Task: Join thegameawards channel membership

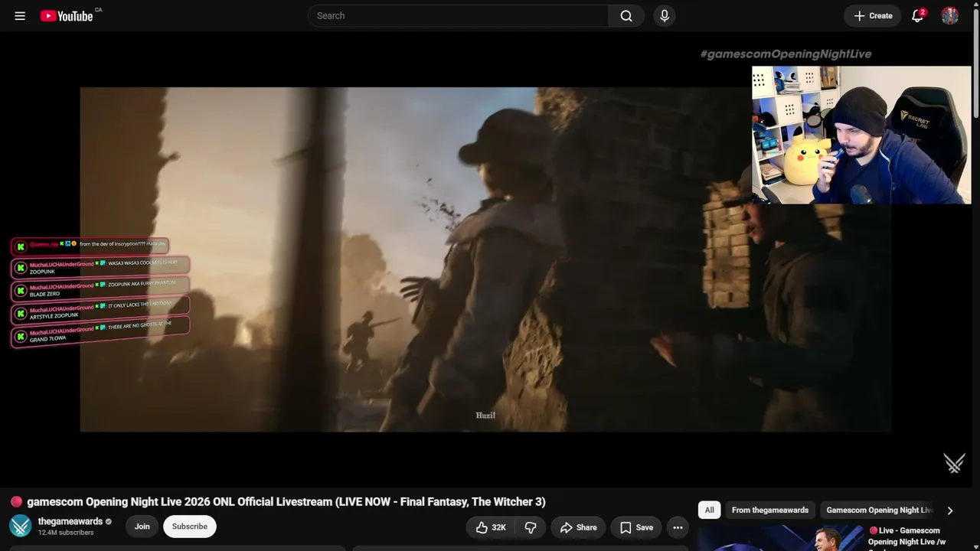Action: point(142,527)
